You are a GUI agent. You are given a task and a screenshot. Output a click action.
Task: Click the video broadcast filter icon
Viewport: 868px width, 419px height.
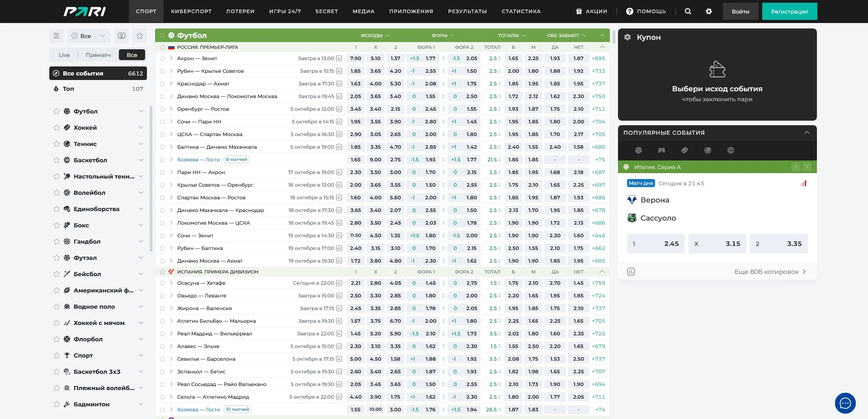[x=122, y=36]
